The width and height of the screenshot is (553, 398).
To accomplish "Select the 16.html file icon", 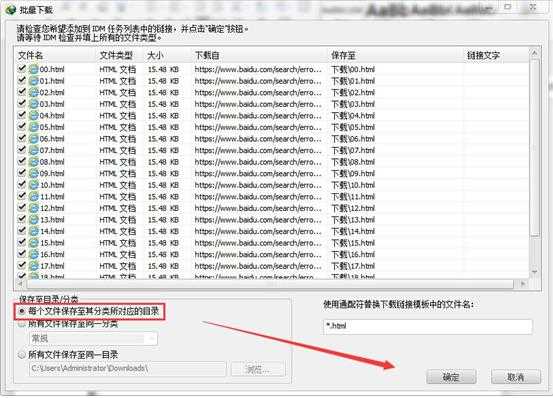I will 34,255.
